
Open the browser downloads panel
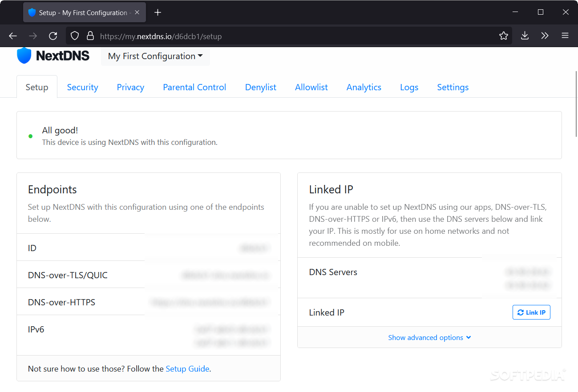525,36
